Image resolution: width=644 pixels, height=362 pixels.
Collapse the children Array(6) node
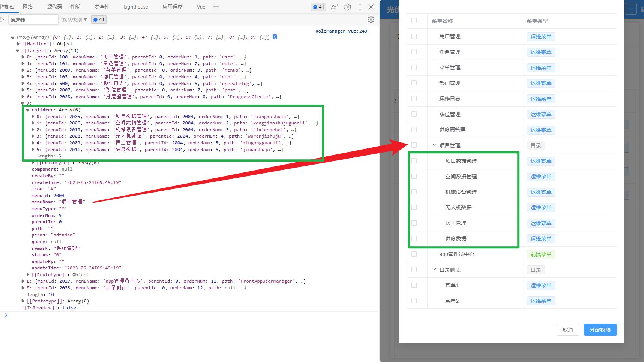pyautogui.click(x=28, y=110)
